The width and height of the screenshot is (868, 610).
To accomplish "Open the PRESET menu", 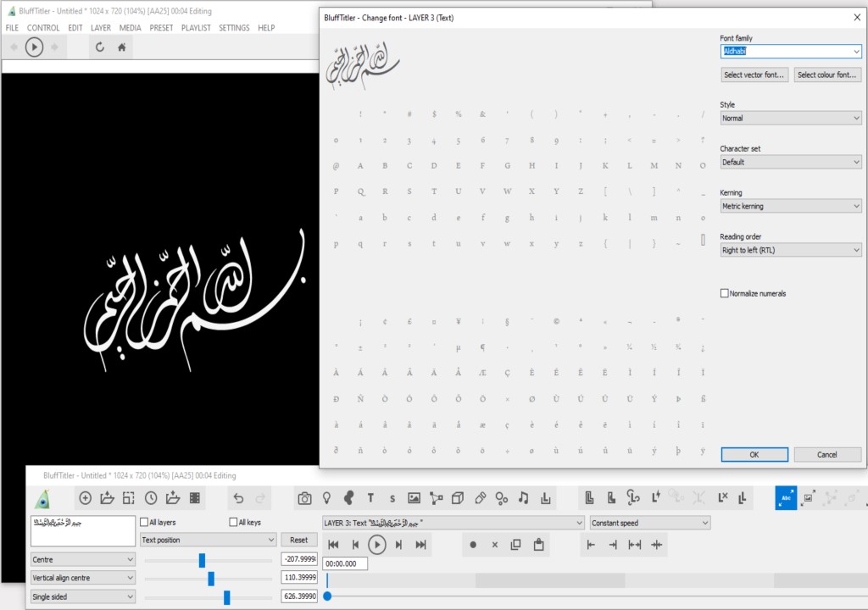I will (x=161, y=28).
